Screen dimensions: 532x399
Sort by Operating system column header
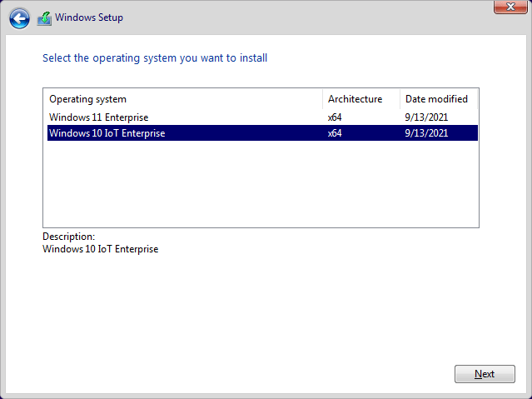183,99
